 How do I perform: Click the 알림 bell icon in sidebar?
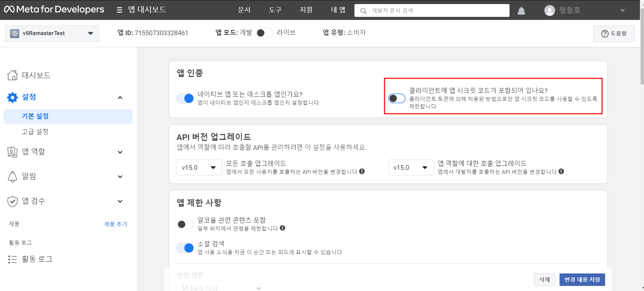pos(13,177)
